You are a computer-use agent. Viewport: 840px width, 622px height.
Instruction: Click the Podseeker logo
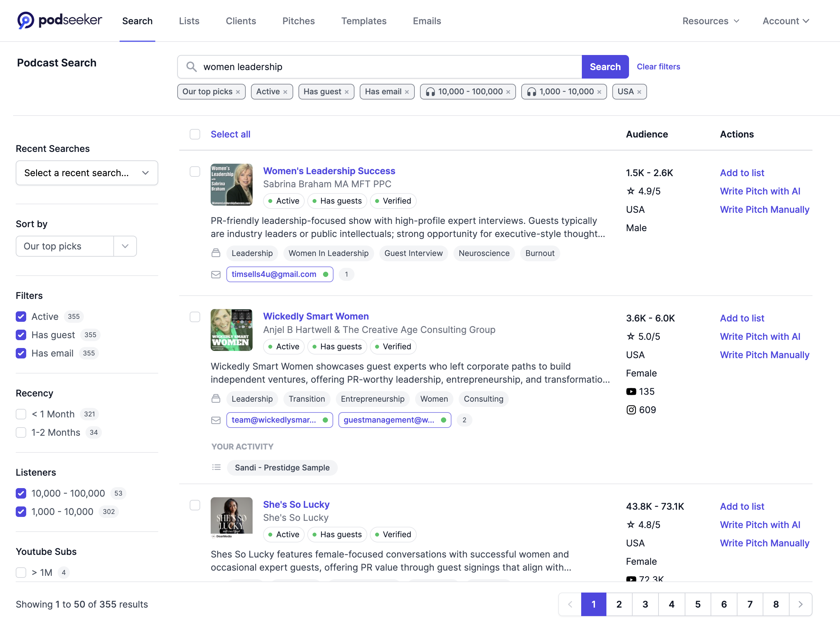pyautogui.click(x=59, y=21)
